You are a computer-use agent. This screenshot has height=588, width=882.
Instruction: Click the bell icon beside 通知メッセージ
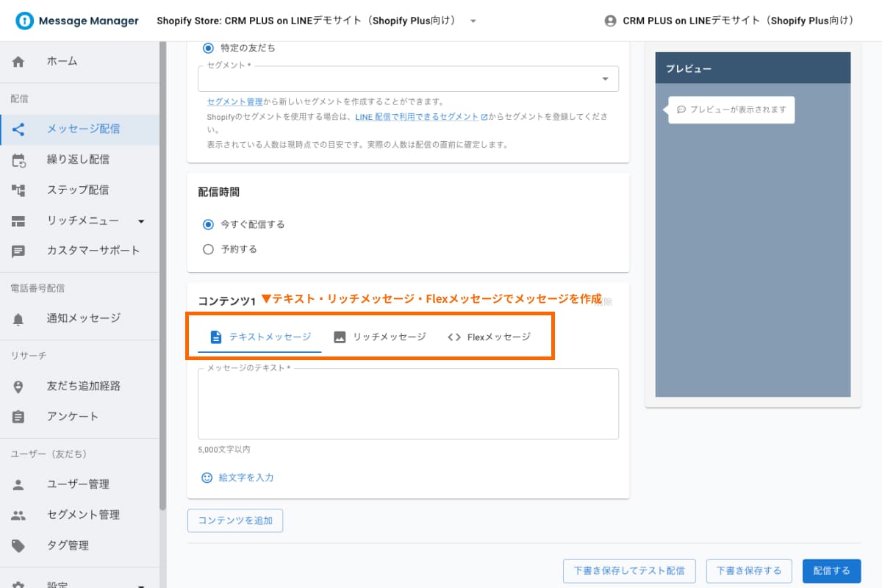pyautogui.click(x=18, y=319)
